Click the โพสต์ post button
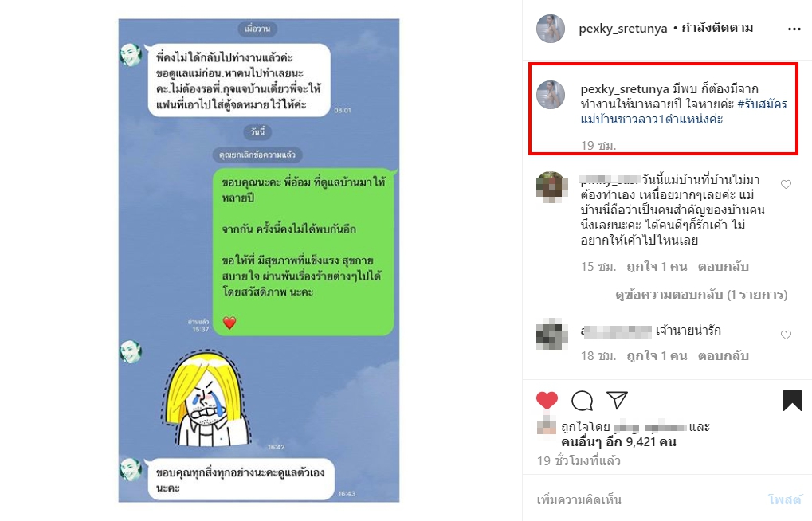The height and width of the screenshot is (521, 812). click(x=785, y=499)
